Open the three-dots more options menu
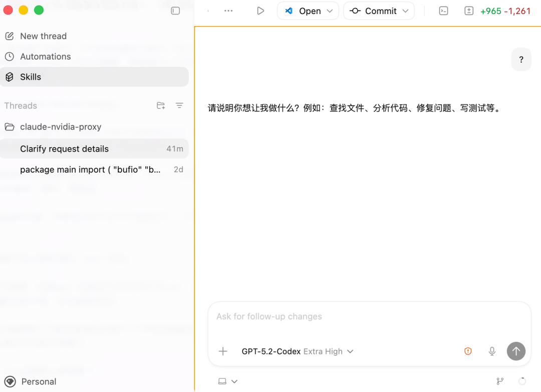 pyautogui.click(x=228, y=11)
